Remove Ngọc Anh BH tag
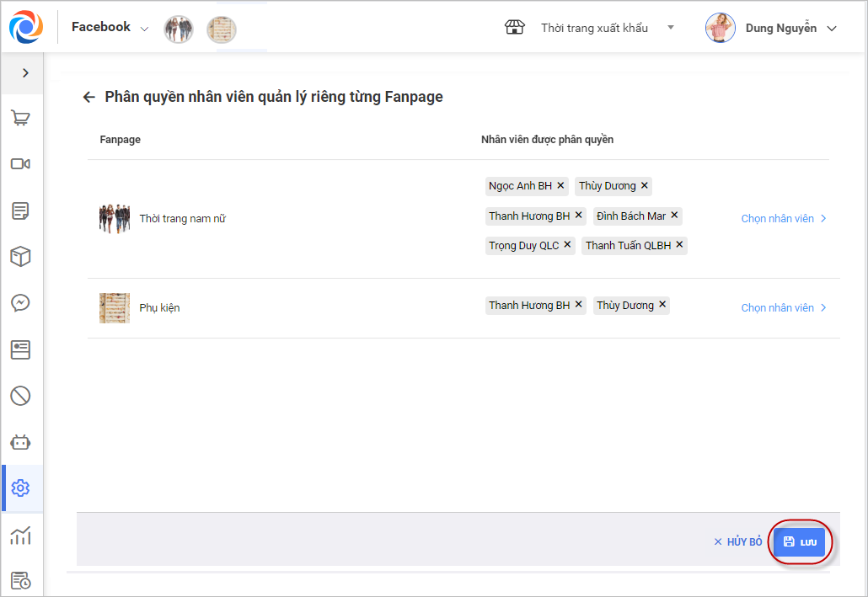Viewport: 868px width, 597px height. 560,185
